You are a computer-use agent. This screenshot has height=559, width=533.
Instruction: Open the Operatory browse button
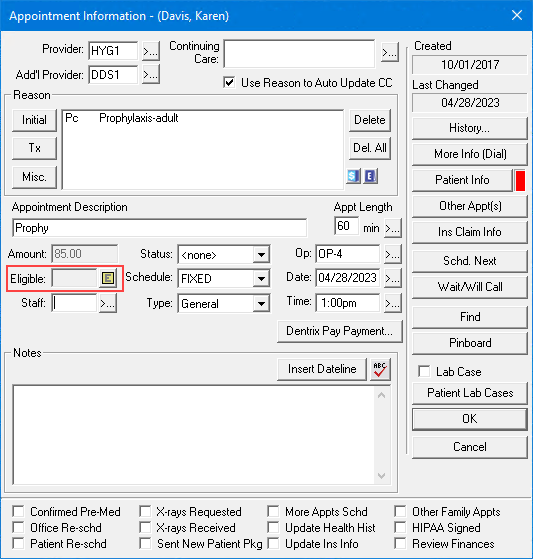(393, 254)
